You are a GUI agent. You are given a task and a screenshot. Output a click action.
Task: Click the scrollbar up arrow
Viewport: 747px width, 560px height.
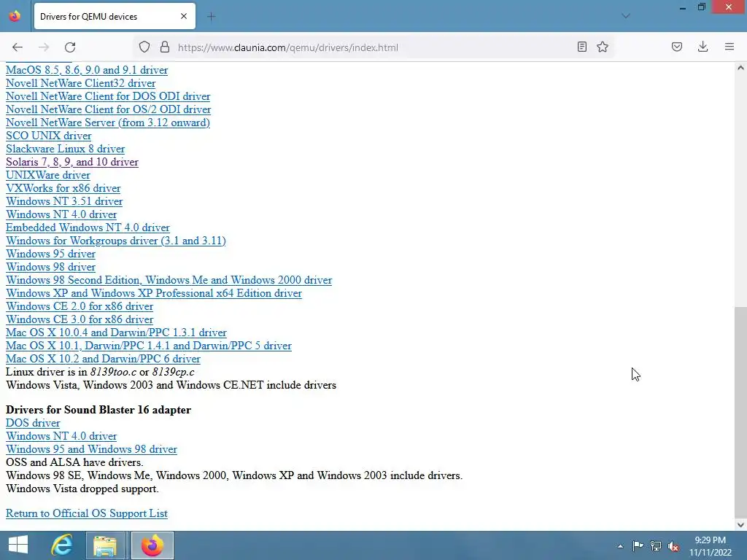coord(740,68)
